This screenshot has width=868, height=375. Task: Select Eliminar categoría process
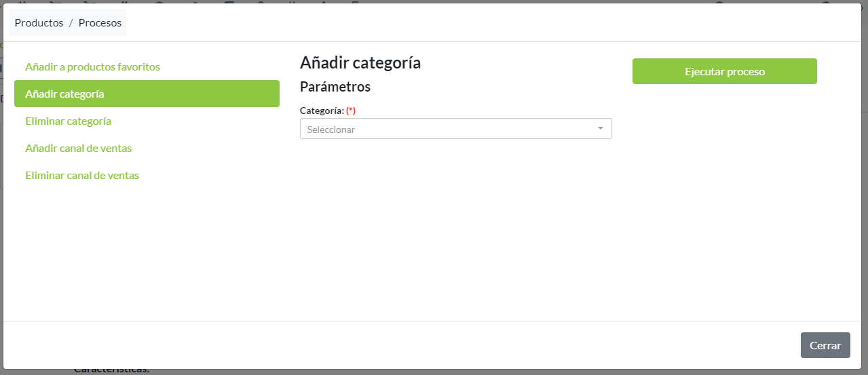pos(68,121)
